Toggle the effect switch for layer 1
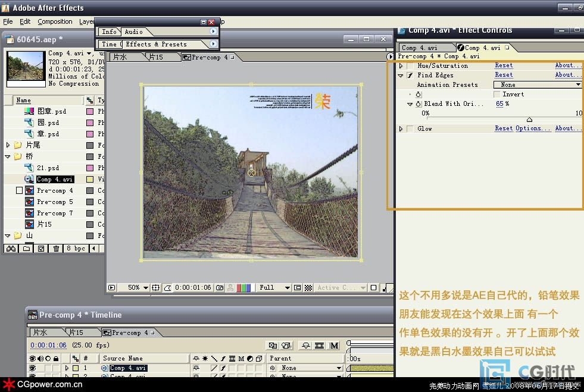The width and height of the screenshot is (584, 392). (223, 368)
